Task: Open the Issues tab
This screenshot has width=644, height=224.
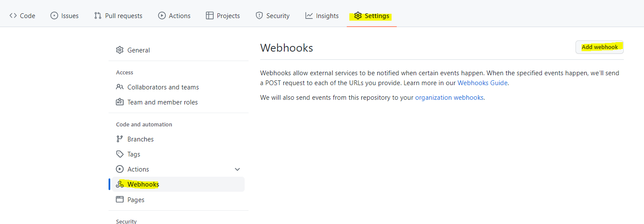Action: [64, 15]
